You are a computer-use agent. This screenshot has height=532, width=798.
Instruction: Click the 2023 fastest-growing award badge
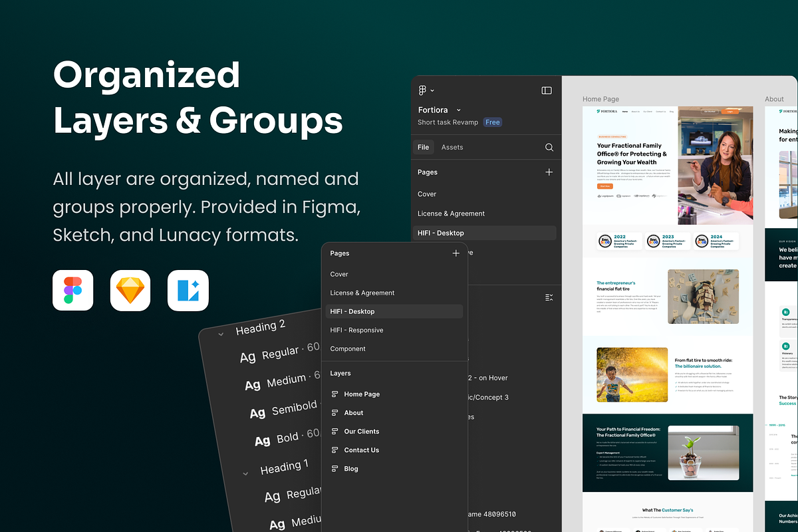pyautogui.click(x=667, y=241)
